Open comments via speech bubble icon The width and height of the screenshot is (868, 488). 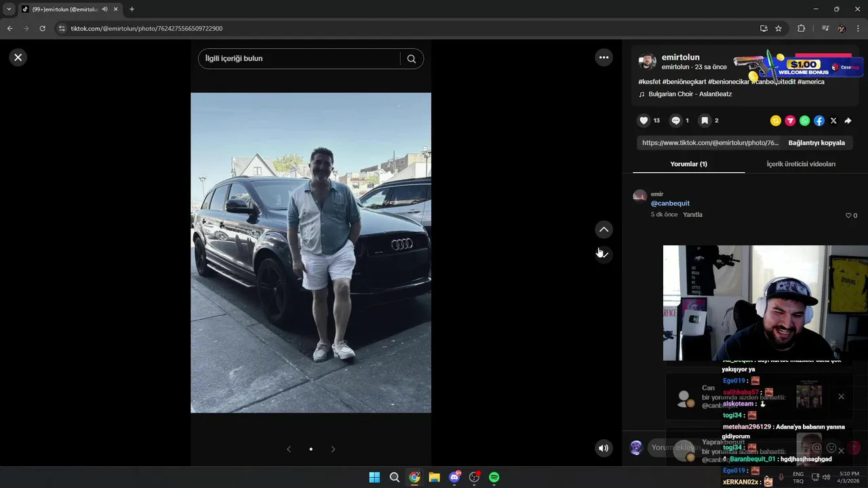point(675,121)
